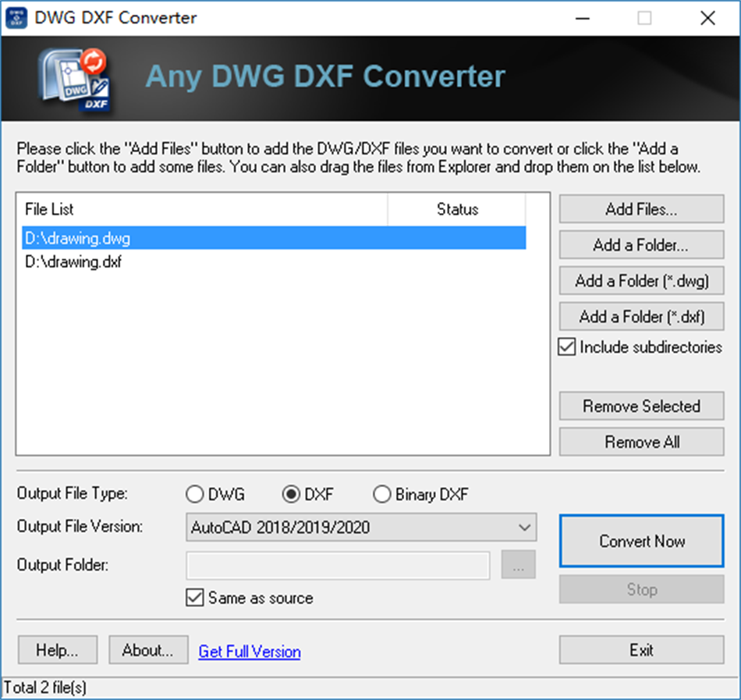Open the About dialog

click(148, 649)
